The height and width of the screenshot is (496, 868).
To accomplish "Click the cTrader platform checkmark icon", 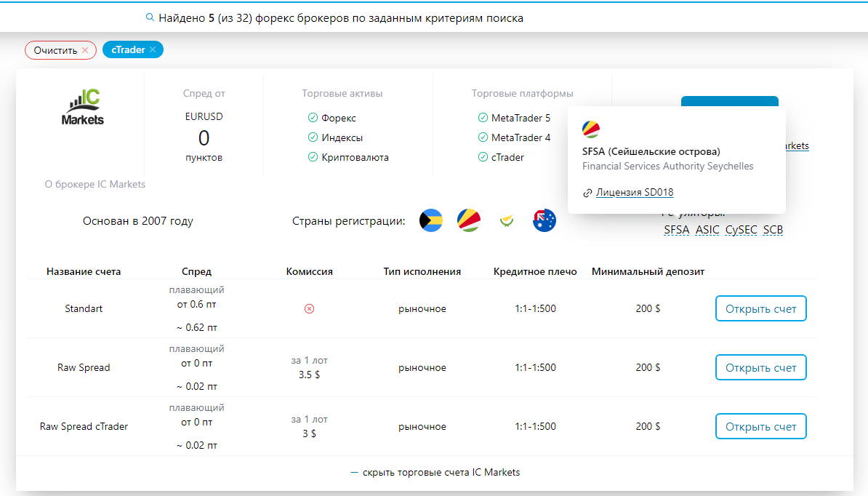I will click(483, 157).
